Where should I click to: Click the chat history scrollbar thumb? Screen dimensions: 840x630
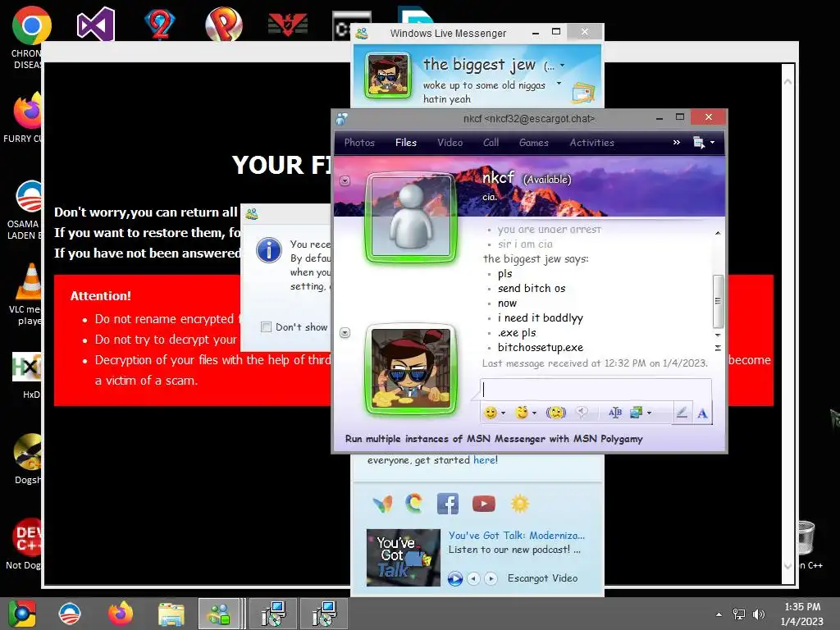click(718, 301)
